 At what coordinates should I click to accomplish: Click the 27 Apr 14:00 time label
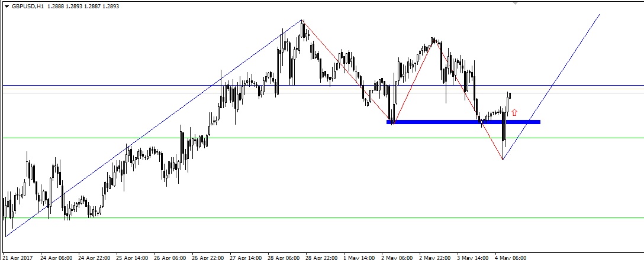(246, 257)
